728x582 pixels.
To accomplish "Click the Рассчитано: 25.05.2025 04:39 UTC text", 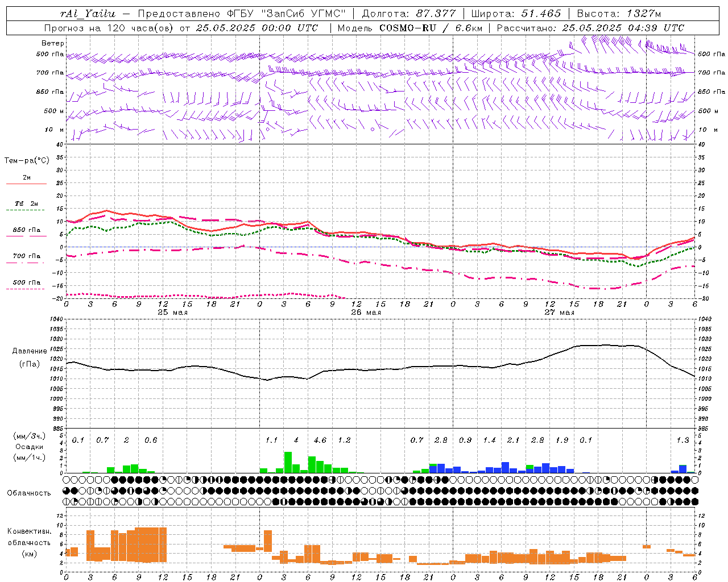I will click(x=590, y=28).
